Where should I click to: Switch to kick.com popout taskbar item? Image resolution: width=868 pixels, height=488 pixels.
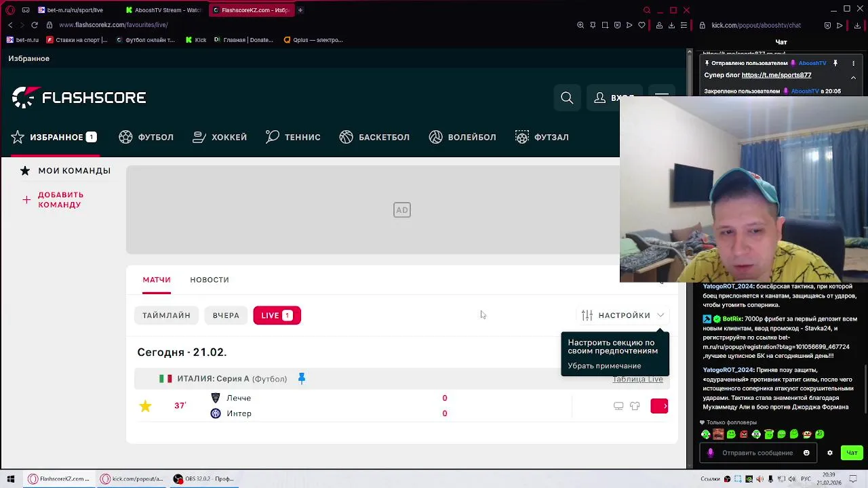tap(132, 479)
